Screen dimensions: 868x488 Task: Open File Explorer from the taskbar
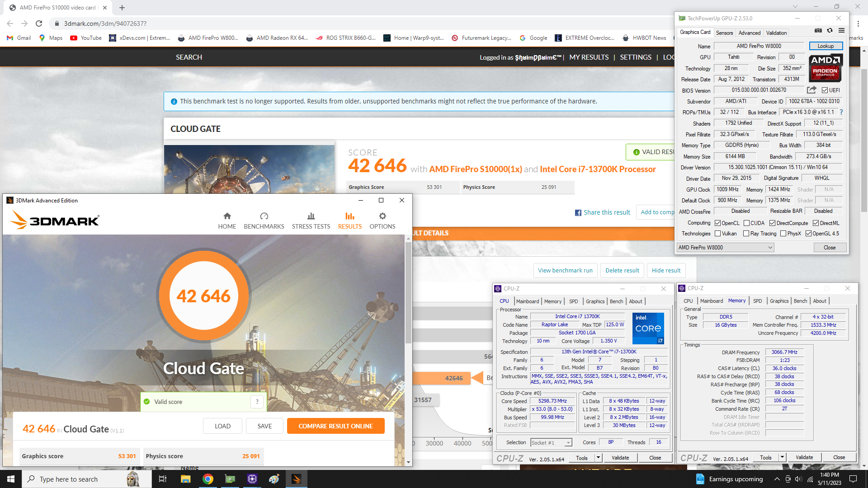click(x=185, y=479)
